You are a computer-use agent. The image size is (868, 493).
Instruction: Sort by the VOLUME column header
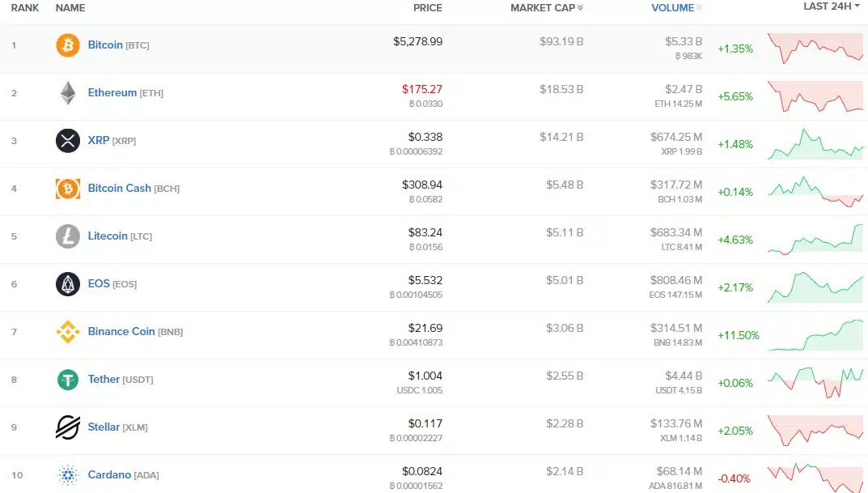click(x=676, y=8)
